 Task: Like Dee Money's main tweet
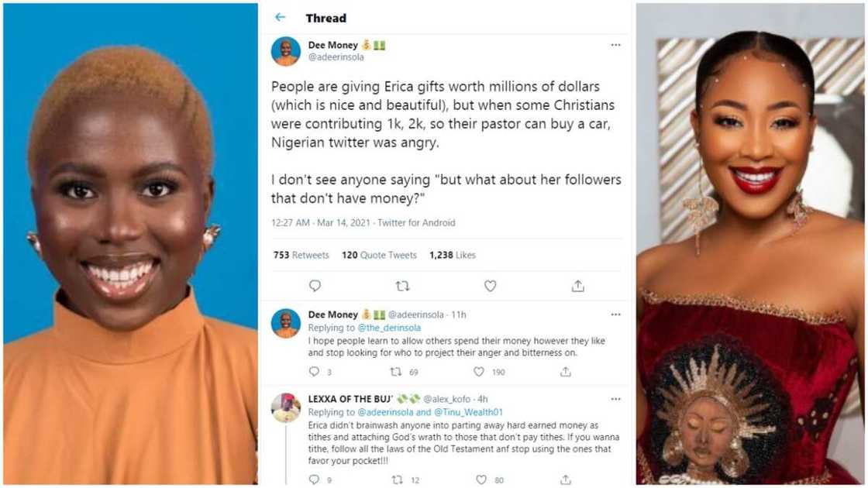click(x=490, y=286)
